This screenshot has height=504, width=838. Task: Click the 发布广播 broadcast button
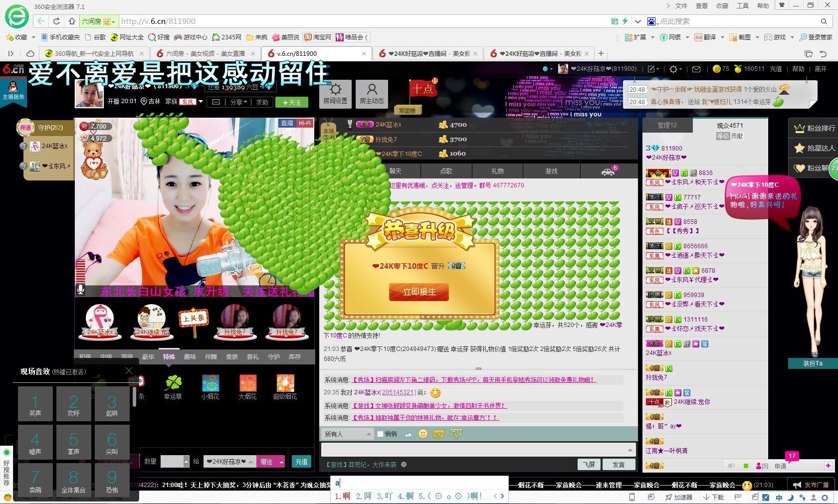click(x=811, y=485)
